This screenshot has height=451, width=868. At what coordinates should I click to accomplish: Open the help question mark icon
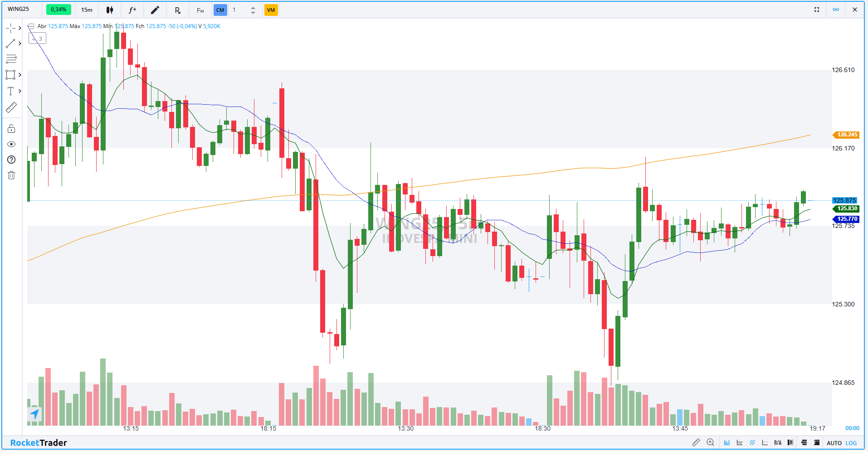[x=11, y=160]
